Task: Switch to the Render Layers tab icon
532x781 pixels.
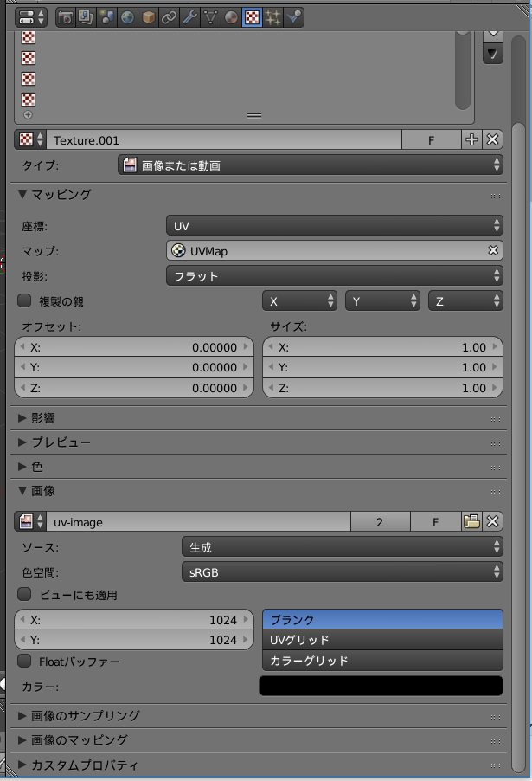Action: (86, 17)
